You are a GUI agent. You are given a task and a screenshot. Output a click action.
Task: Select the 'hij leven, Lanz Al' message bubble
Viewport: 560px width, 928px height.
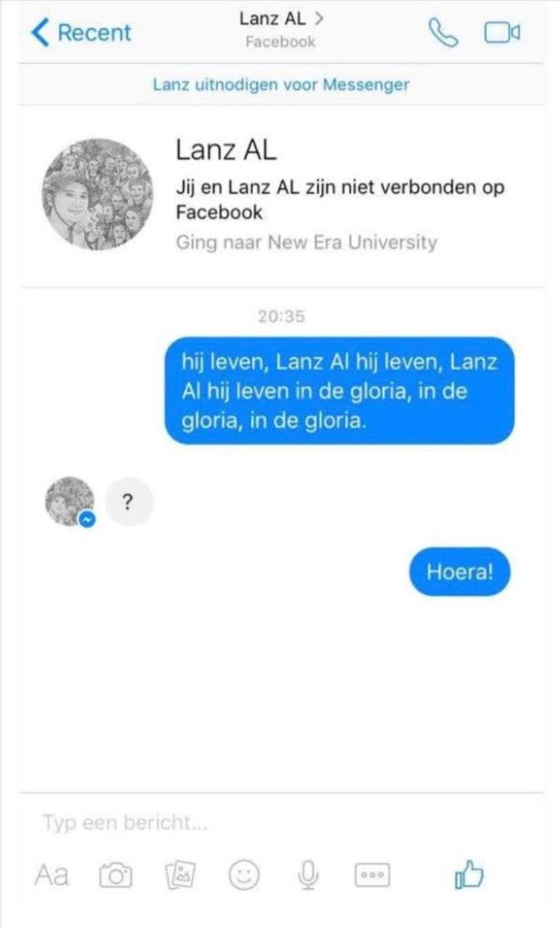click(x=340, y=391)
